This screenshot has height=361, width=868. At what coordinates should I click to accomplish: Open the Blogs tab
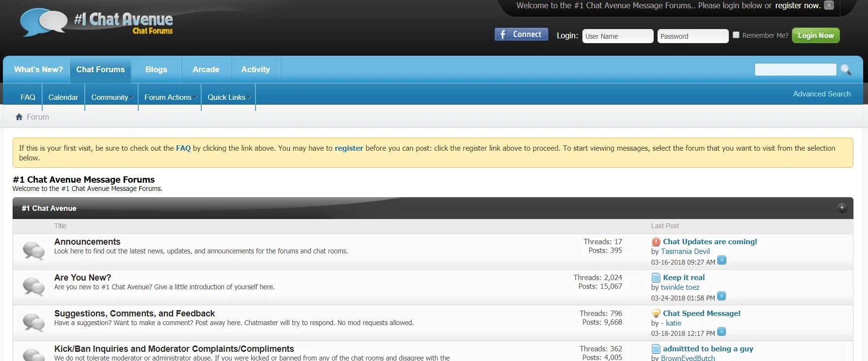tap(156, 69)
